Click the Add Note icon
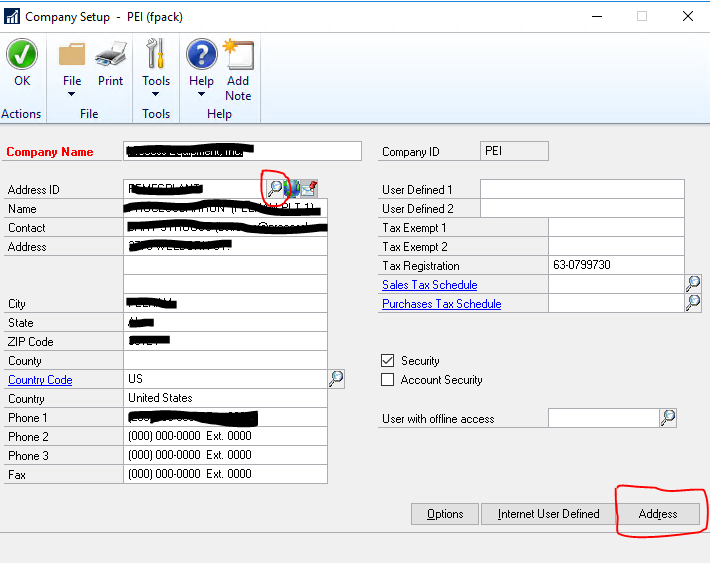Screen dimensions: 710x563 (238, 54)
